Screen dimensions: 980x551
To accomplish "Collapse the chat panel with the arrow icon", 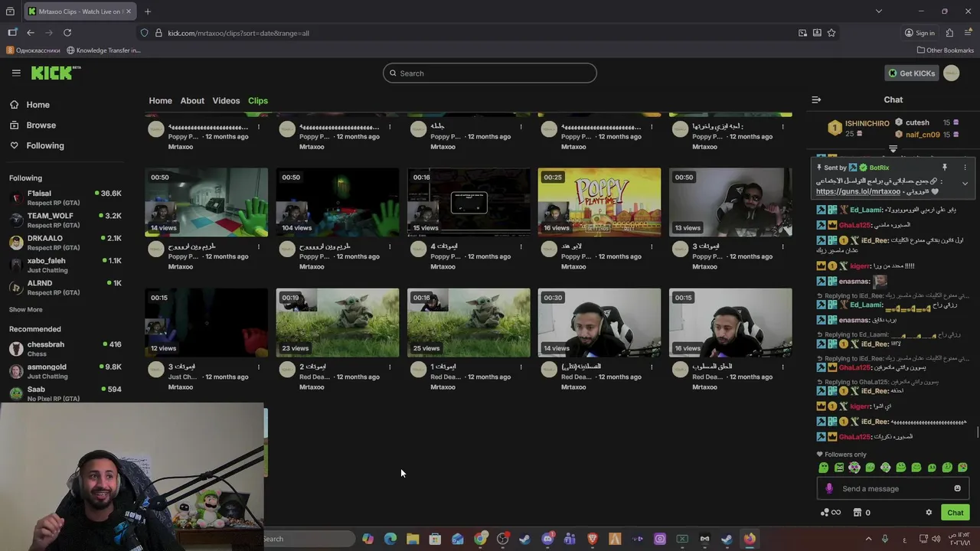I will (x=816, y=99).
